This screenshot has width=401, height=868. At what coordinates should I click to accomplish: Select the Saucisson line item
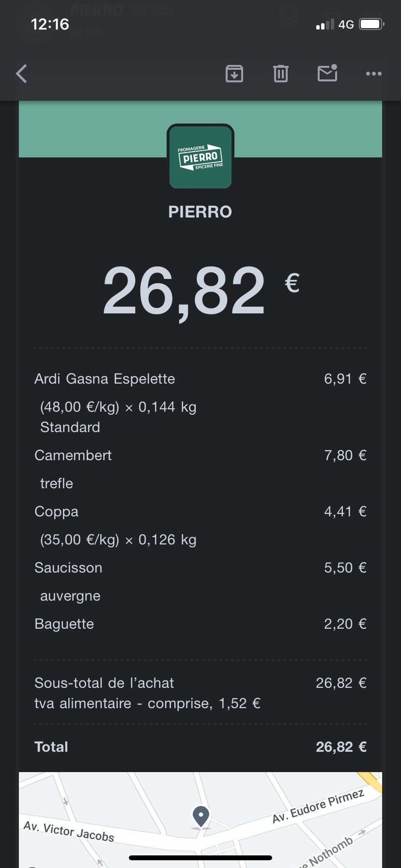click(x=68, y=568)
